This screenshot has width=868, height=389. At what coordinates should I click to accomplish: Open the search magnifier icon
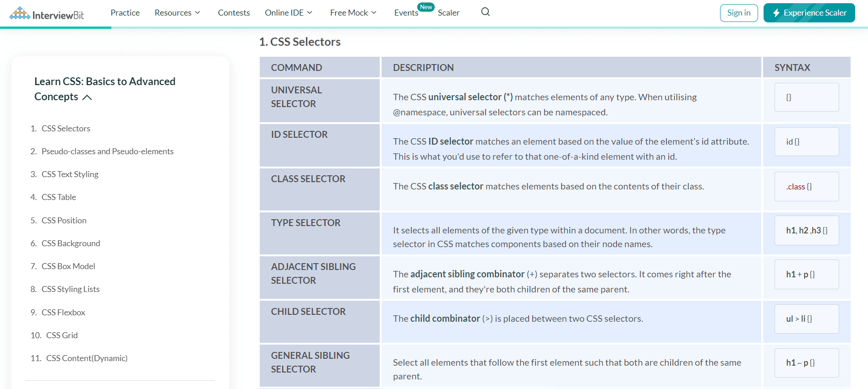pyautogui.click(x=486, y=12)
